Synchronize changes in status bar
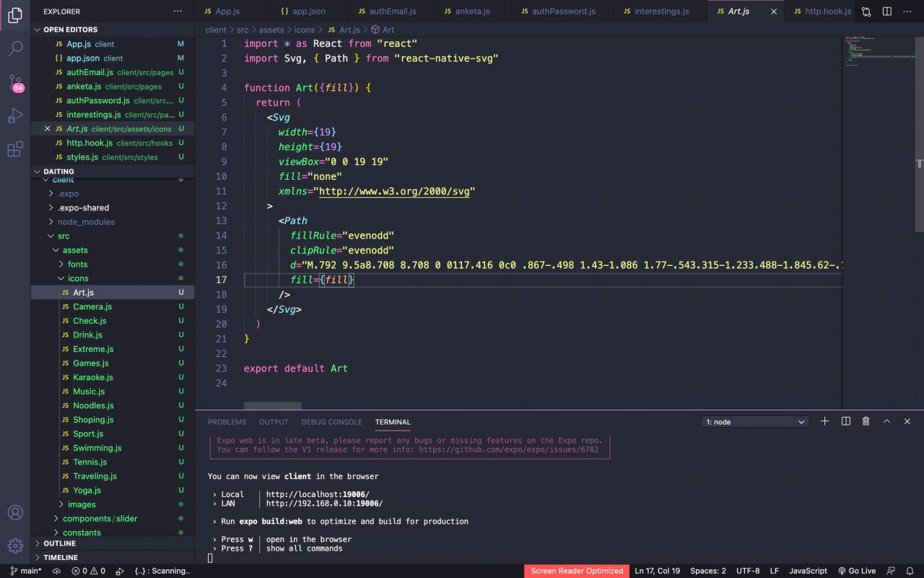Image resolution: width=924 pixels, height=578 pixels. click(x=56, y=571)
